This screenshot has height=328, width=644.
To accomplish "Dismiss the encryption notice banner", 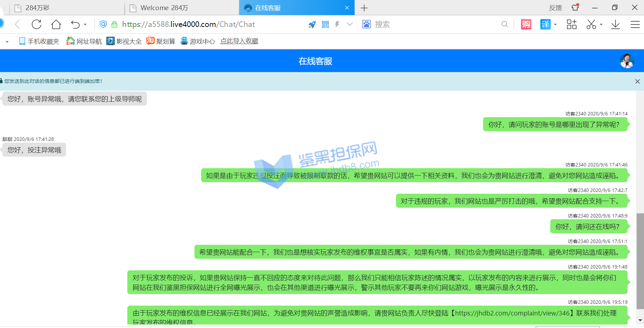I will point(637,81).
